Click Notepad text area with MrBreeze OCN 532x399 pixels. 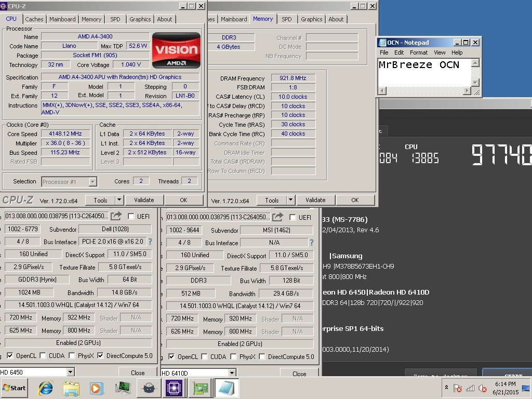click(425, 73)
